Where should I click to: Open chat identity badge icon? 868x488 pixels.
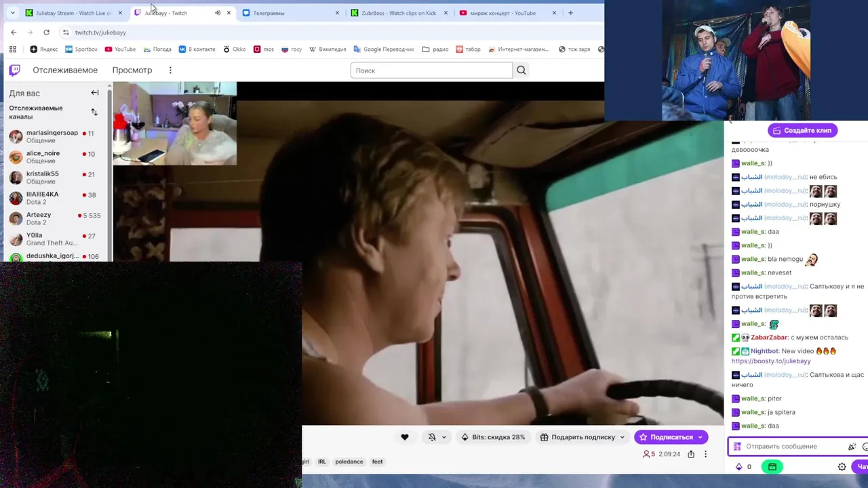(x=736, y=447)
